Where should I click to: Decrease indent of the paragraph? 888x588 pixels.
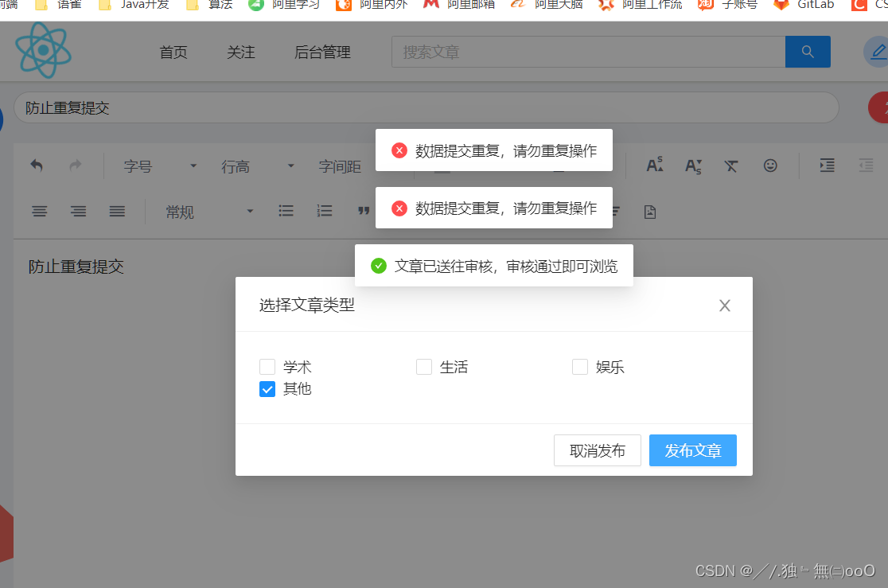[867, 165]
